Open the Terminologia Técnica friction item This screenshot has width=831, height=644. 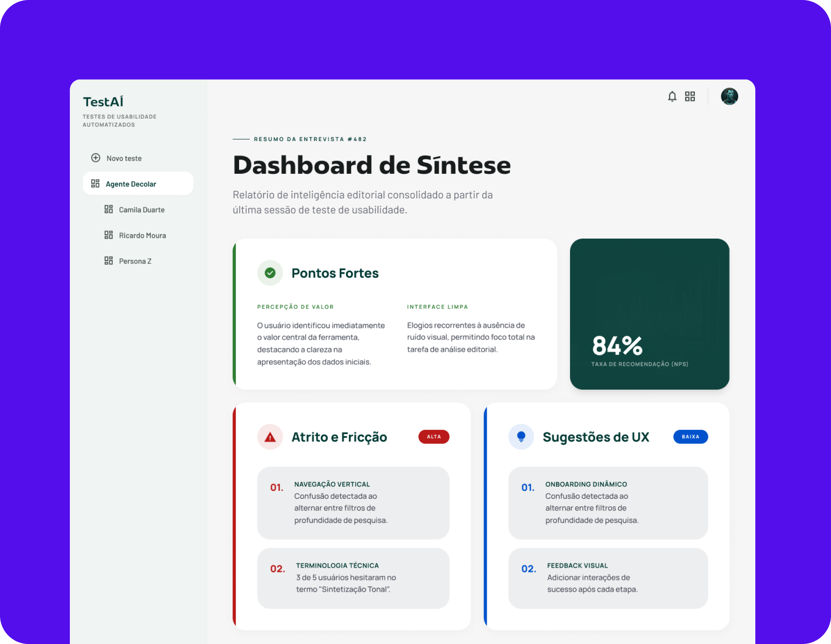click(353, 578)
